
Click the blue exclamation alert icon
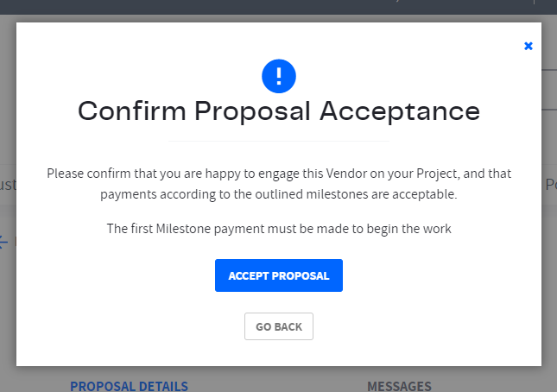279,76
